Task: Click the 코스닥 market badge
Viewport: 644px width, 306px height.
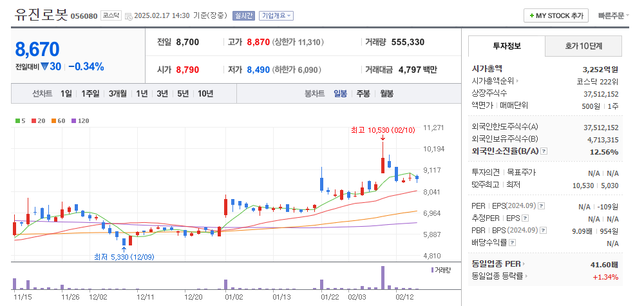Action: tap(111, 15)
